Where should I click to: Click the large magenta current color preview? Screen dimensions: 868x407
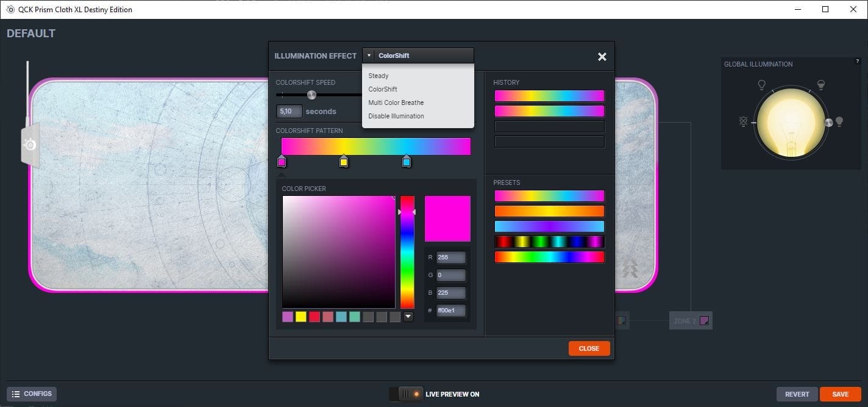(447, 218)
